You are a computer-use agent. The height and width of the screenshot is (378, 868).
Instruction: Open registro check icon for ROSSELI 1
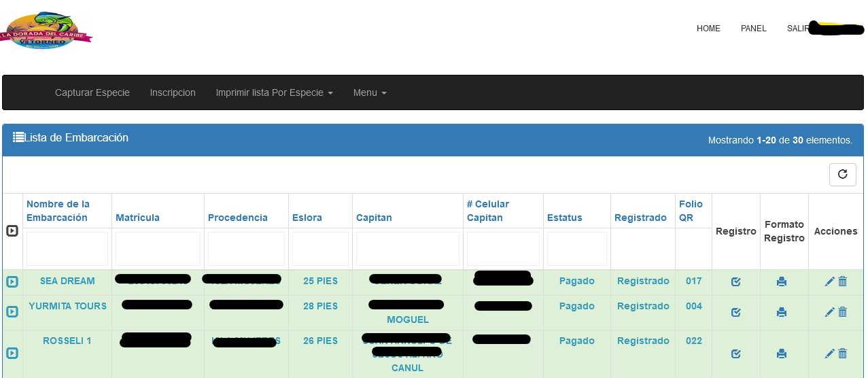pos(735,354)
